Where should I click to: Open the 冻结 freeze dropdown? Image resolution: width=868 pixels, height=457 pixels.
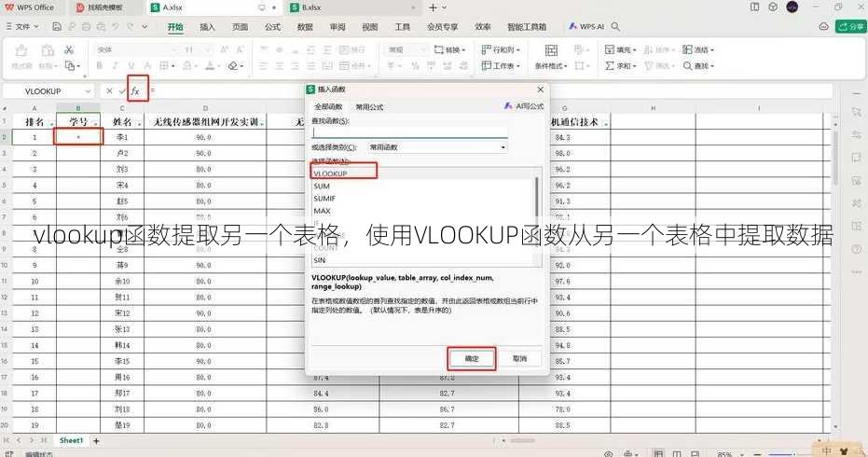[698, 49]
